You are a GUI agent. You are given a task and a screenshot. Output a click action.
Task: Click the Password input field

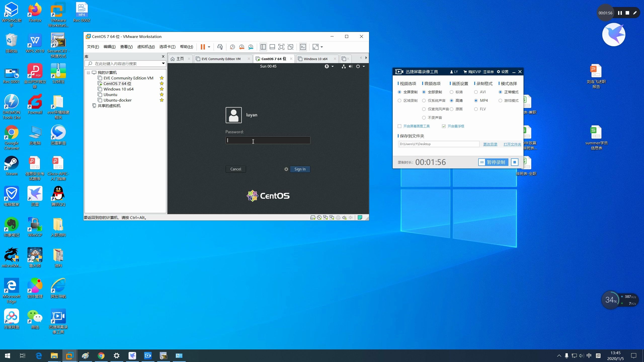[268, 140]
